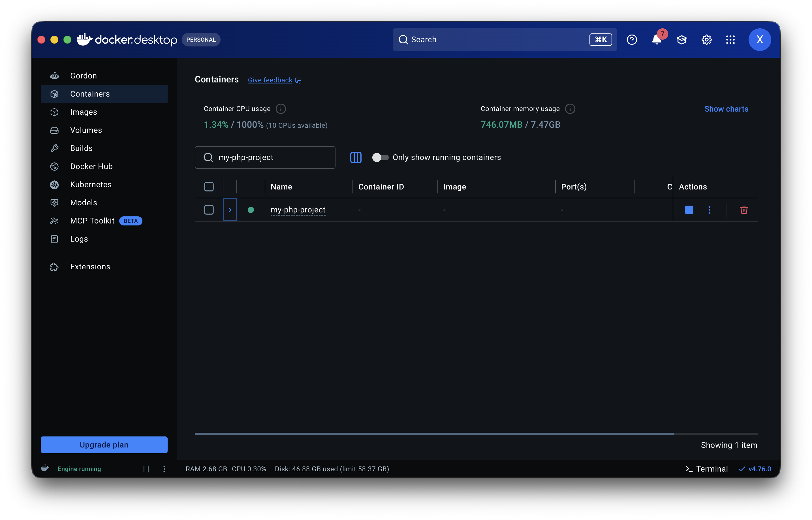
Task: Click the whale icon beside Engine running
Action: pyautogui.click(x=45, y=468)
